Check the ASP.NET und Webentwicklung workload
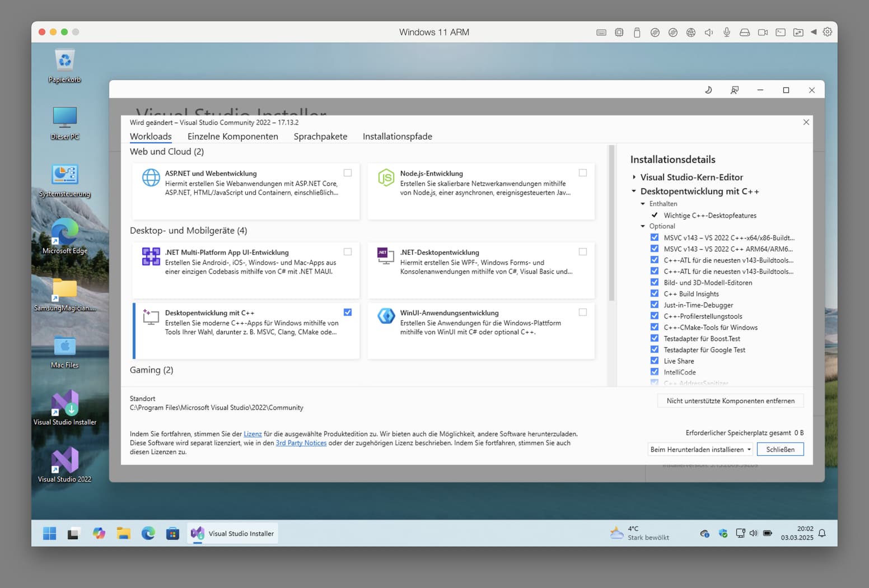 [x=348, y=173]
